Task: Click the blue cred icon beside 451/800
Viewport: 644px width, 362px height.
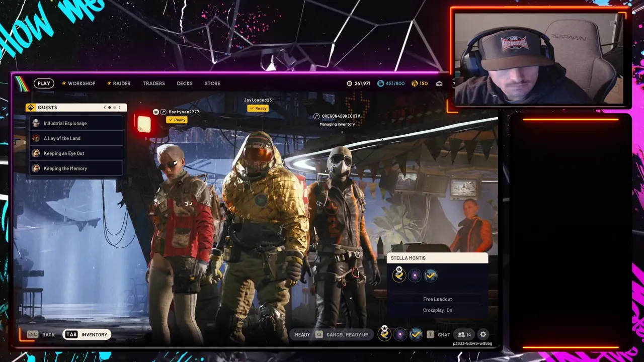Action: [x=381, y=83]
